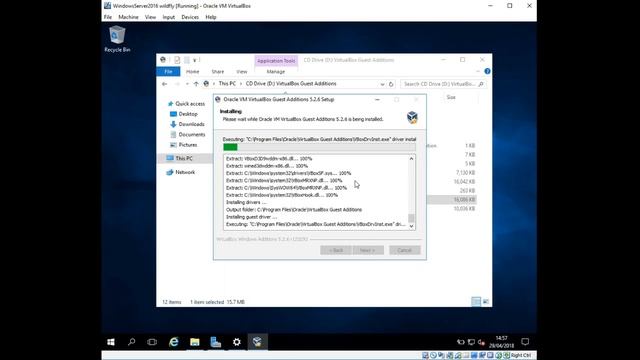
Task: Open the Action Center notification icon
Action: (525, 342)
